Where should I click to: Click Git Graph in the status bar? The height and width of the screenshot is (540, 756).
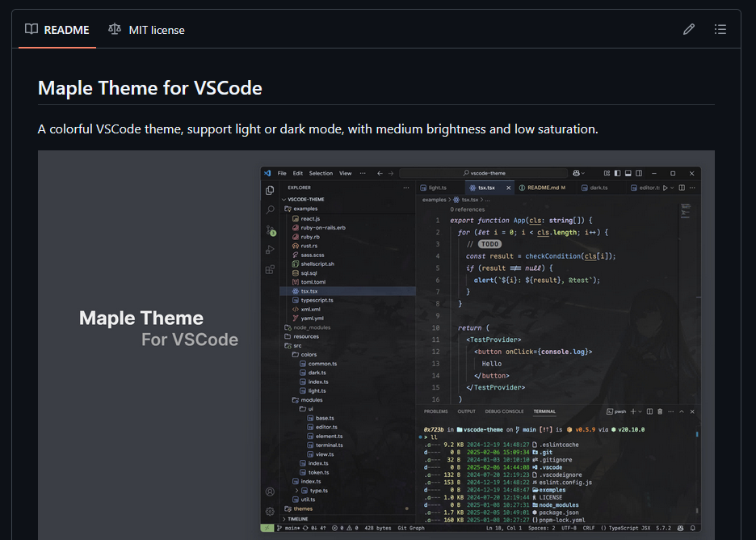411,528
